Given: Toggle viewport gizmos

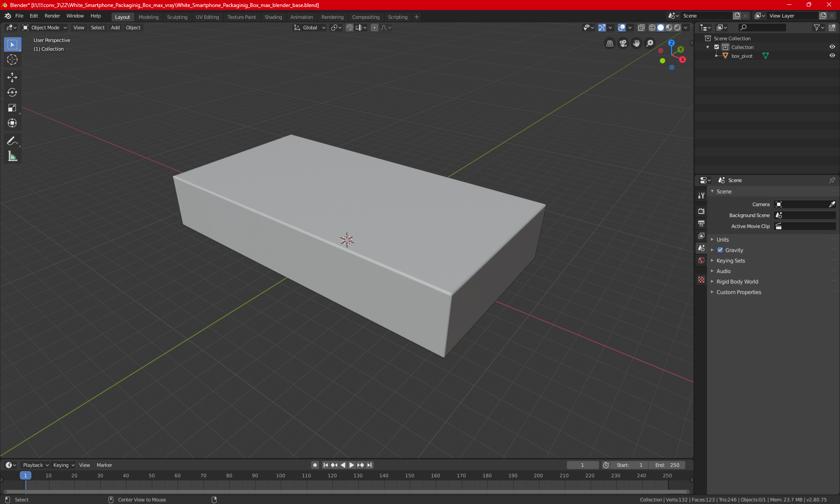Looking at the screenshot, I should coord(602,28).
